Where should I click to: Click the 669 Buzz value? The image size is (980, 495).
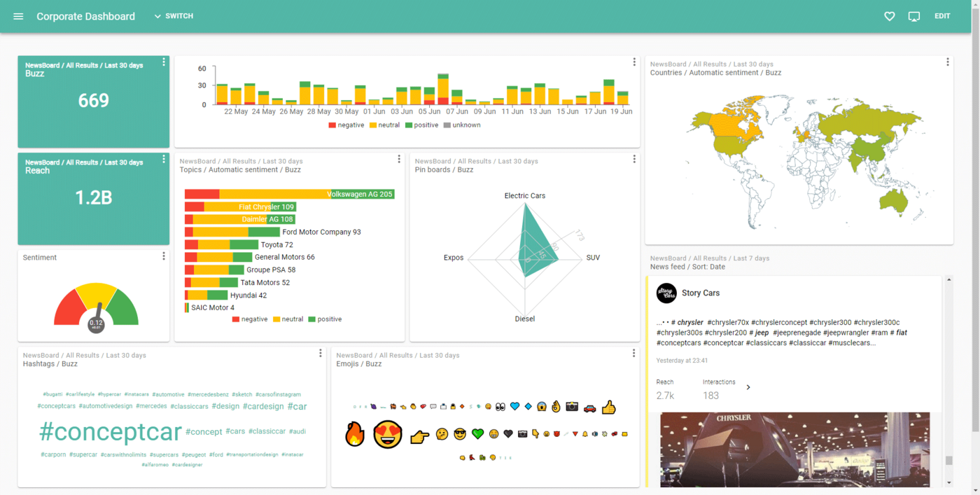(x=94, y=101)
